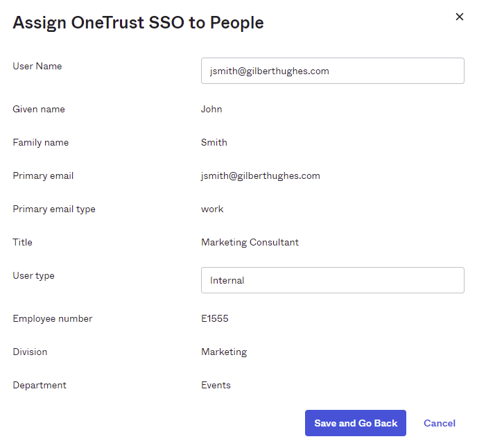The height and width of the screenshot is (448, 477).
Task: Select the Employee number value E1555
Action: tap(215, 318)
